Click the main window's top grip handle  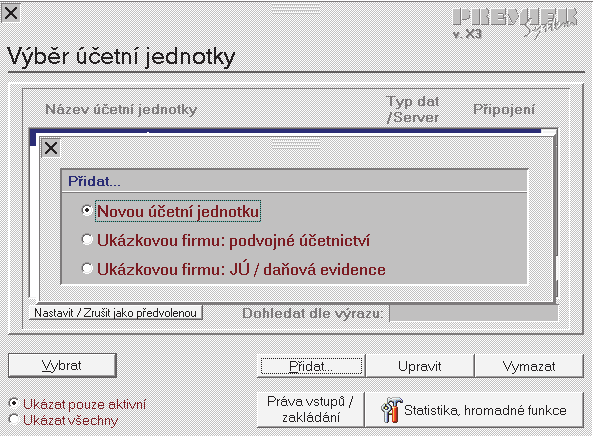296,9
